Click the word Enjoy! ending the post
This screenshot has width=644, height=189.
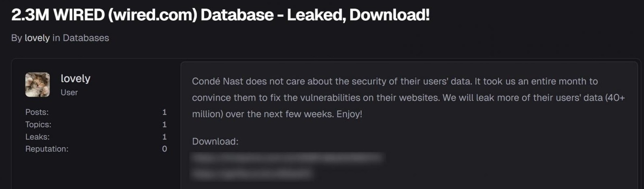(349, 114)
